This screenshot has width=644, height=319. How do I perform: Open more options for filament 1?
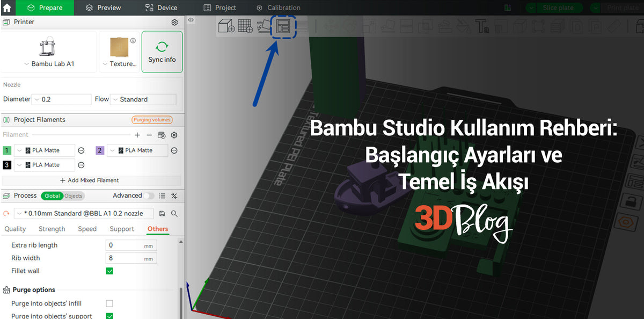(81, 150)
